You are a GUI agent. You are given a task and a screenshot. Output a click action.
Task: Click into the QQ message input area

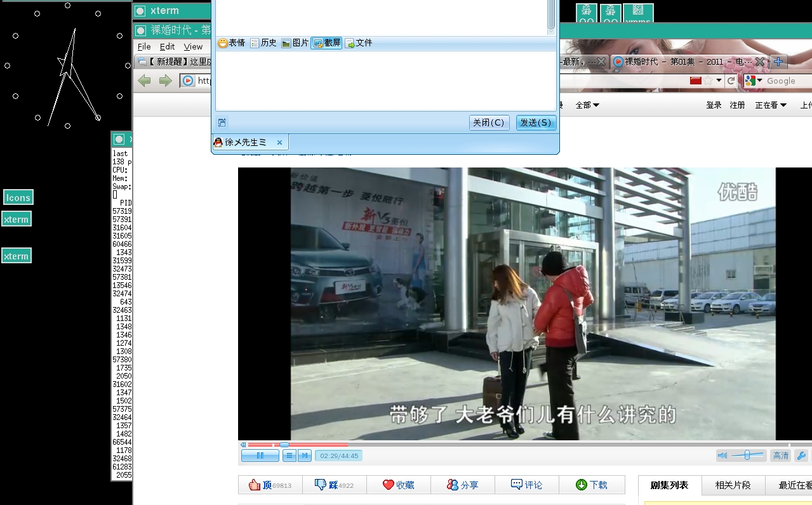385,81
